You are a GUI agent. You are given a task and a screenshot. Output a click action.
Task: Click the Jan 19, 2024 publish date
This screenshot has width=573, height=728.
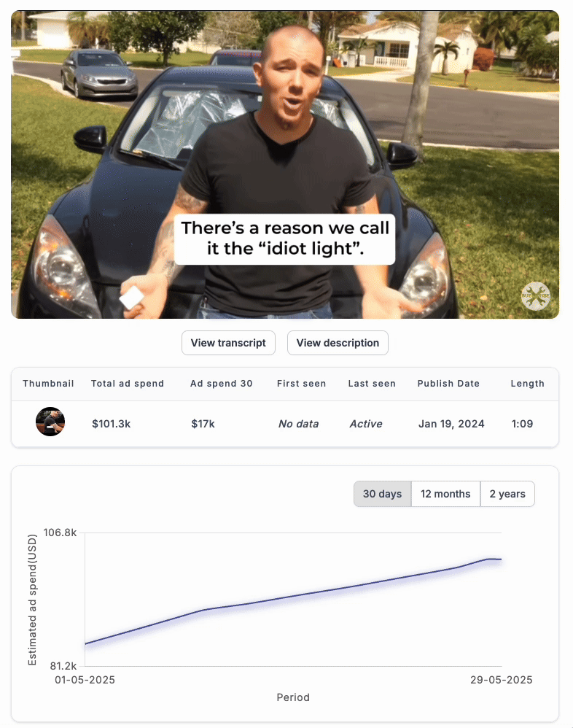[451, 424]
